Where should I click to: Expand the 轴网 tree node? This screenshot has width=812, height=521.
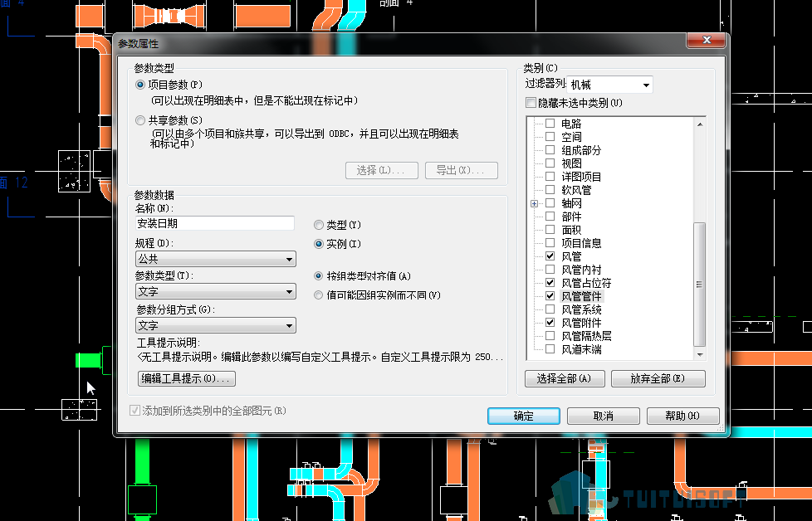point(534,204)
